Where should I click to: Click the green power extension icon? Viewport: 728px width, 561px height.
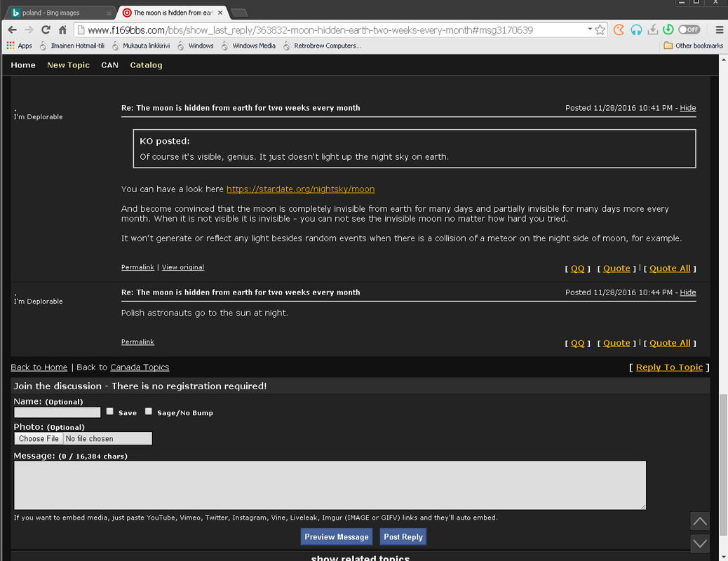[668, 29]
